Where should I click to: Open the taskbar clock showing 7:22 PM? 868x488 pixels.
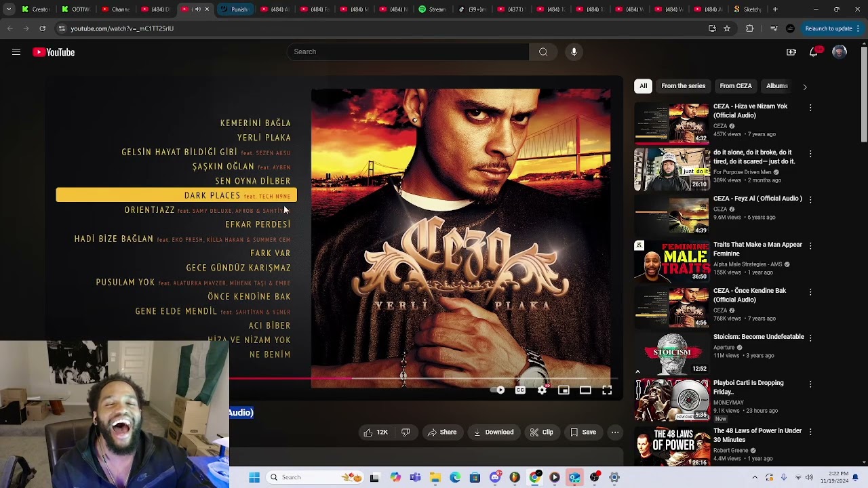coord(836,477)
